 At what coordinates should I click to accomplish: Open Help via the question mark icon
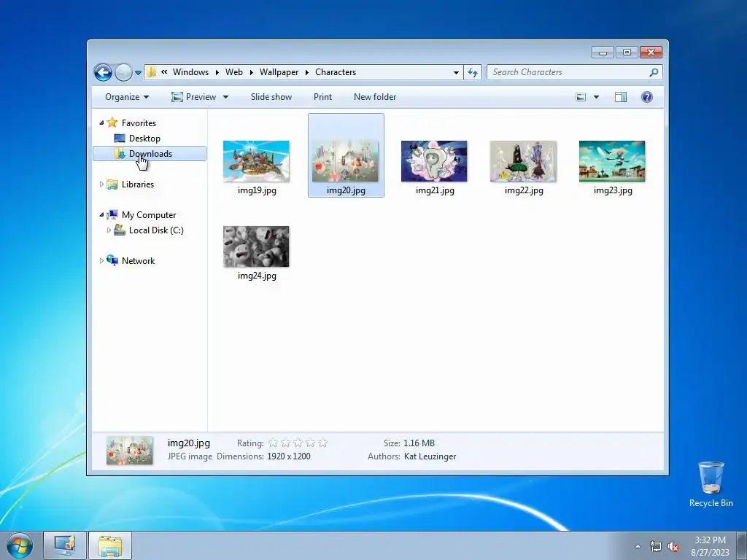(646, 97)
